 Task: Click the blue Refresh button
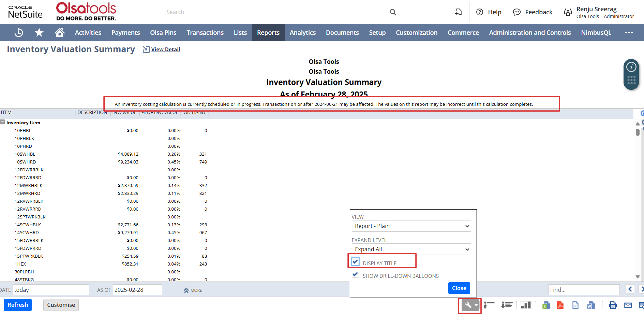point(18,305)
